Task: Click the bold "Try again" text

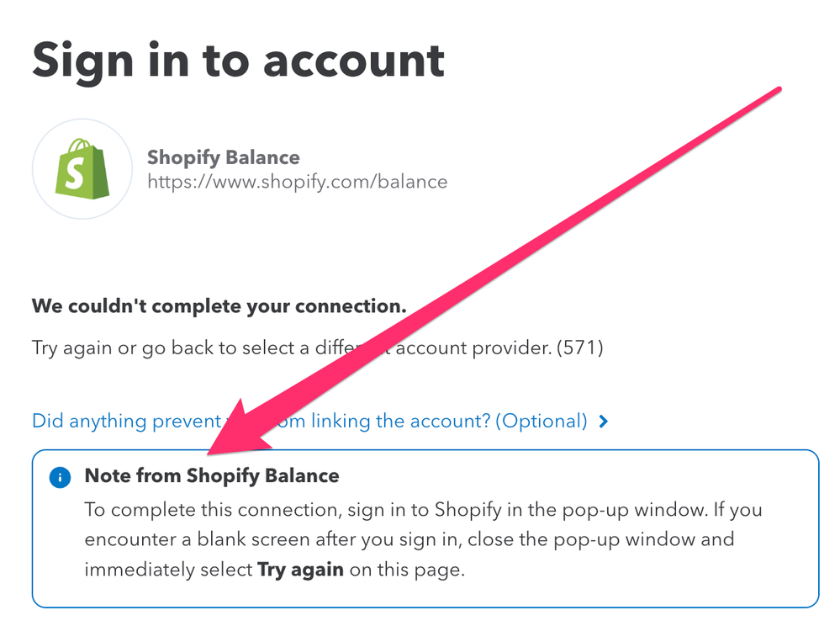Action: click(300, 569)
